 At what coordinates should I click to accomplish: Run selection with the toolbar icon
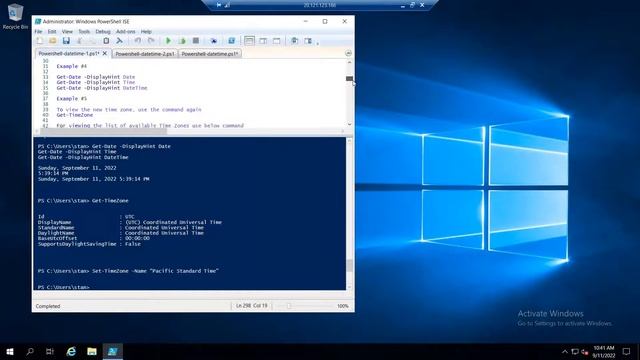point(182,41)
